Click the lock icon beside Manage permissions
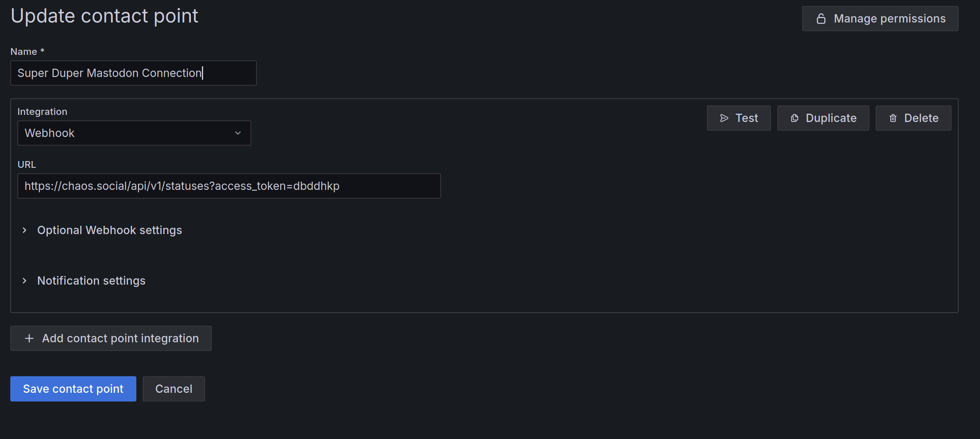The height and width of the screenshot is (439, 980). (x=821, y=19)
